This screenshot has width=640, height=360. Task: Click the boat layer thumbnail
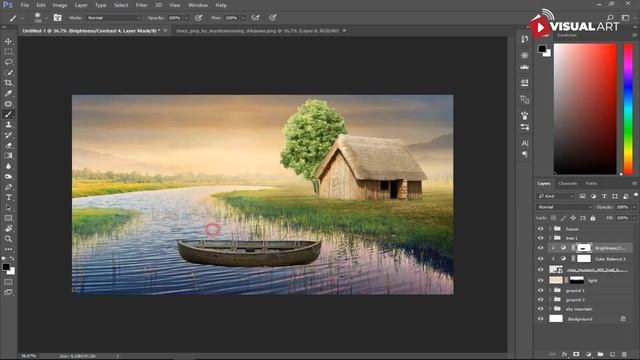[556, 269]
